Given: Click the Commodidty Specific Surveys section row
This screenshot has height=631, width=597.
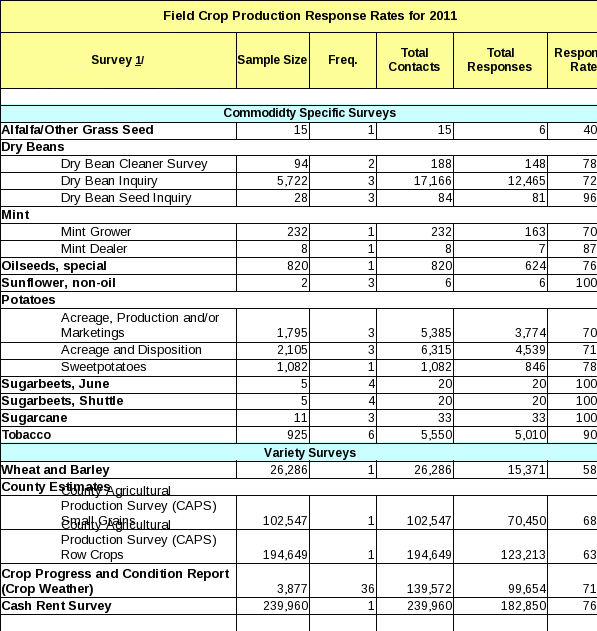Looking at the screenshot, I should point(298,113).
